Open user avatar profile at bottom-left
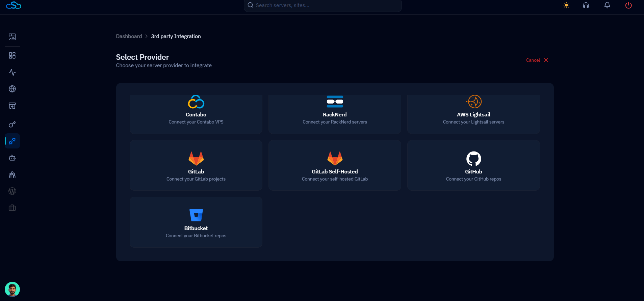 12,289
